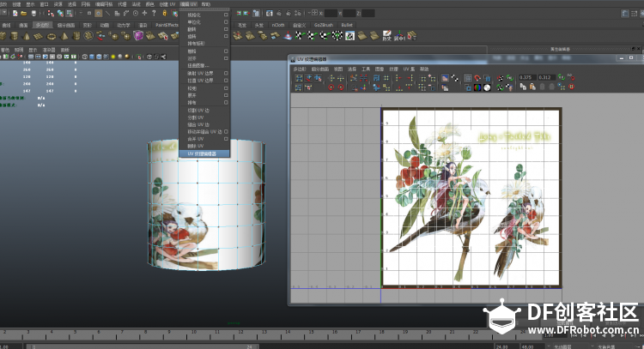Viewport: 644px width, 349px height.
Task: Click the yellow padlock lock-selection icon
Action: (165, 13)
